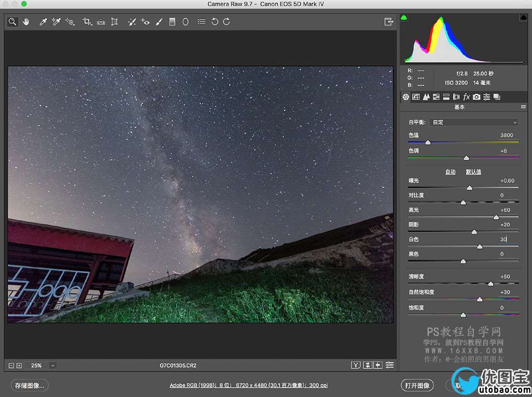Toggle full screen mode
Image resolution: width=532 pixels, height=397 pixels.
click(388, 22)
